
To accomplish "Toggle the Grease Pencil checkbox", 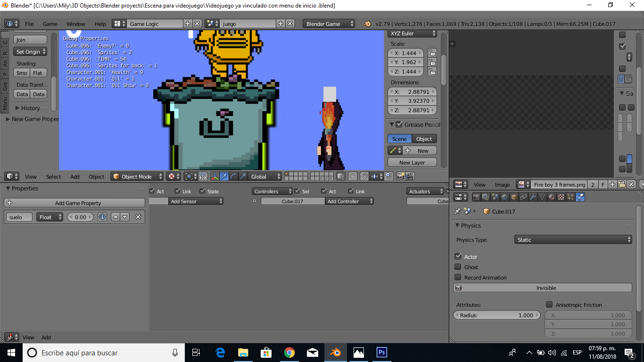I will pyautogui.click(x=399, y=124).
